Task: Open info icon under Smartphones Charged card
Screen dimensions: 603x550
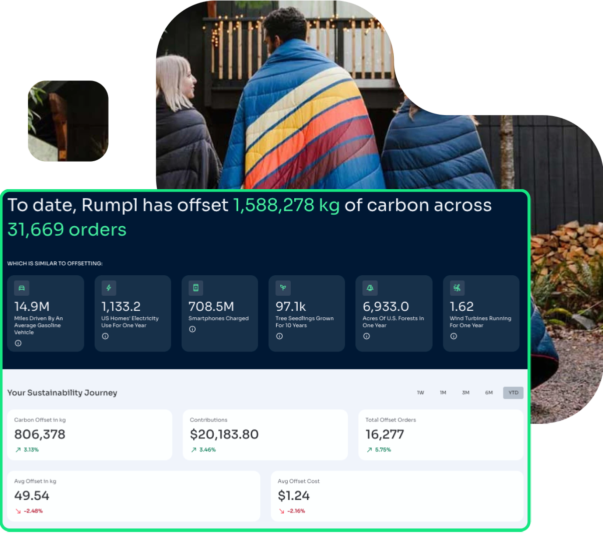Action: [x=193, y=336]
